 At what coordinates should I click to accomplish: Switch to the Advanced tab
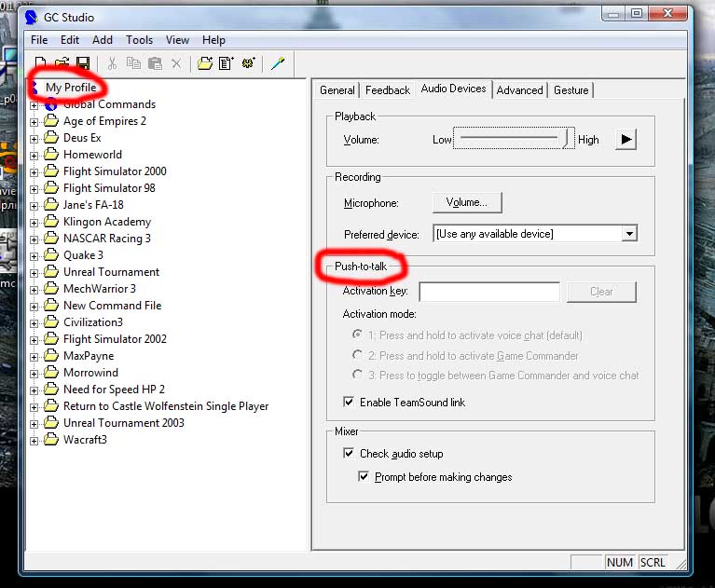click(x=519, y=90)
